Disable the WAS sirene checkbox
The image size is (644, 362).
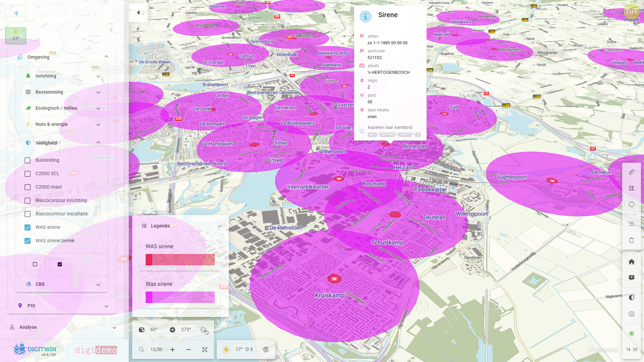tap(27, 227)
